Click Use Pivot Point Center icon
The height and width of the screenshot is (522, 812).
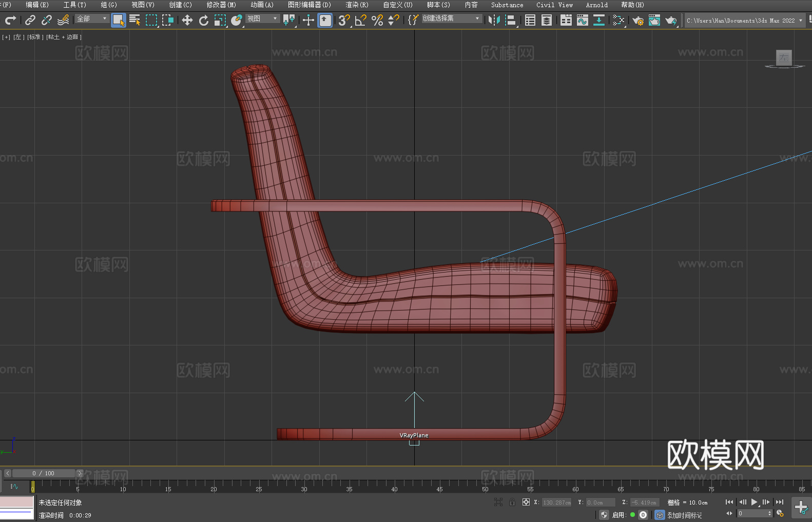tap(289, 20)
